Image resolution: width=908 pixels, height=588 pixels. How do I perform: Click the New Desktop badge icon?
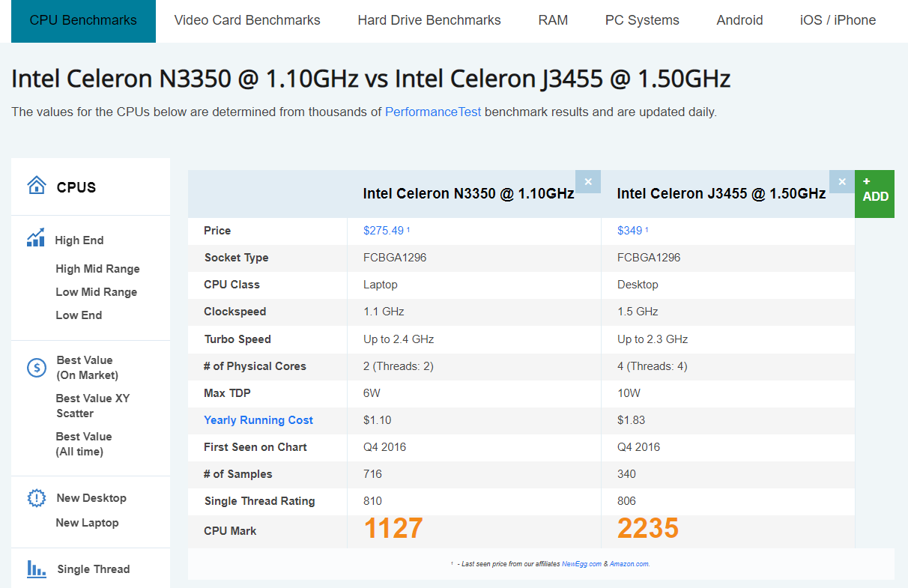pos(37,498)
